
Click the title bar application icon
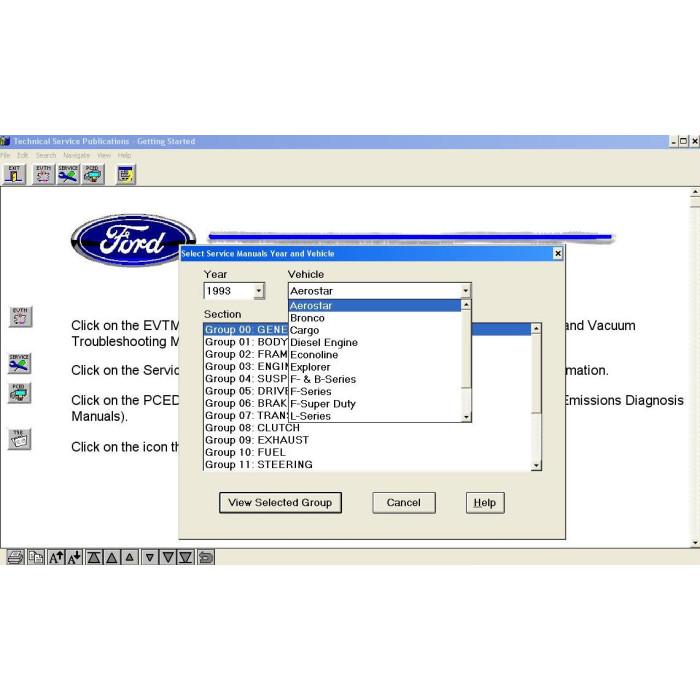coord(5,141)
